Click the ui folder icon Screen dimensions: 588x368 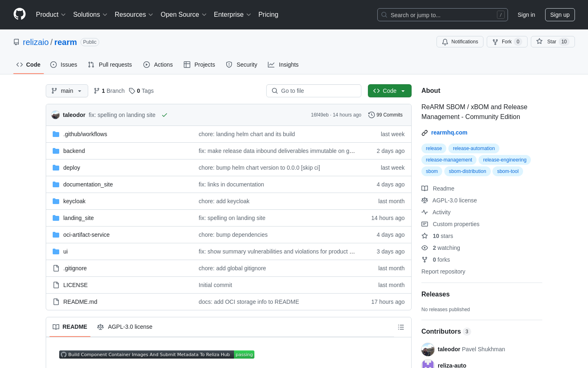(x=56, y=251)
